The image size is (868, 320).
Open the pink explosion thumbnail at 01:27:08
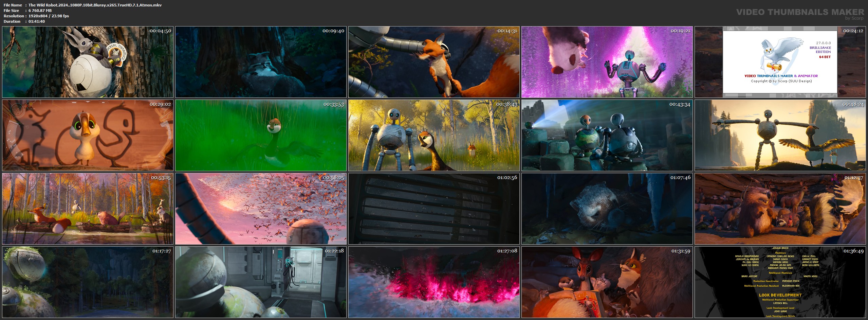click(x=434, y=282)
